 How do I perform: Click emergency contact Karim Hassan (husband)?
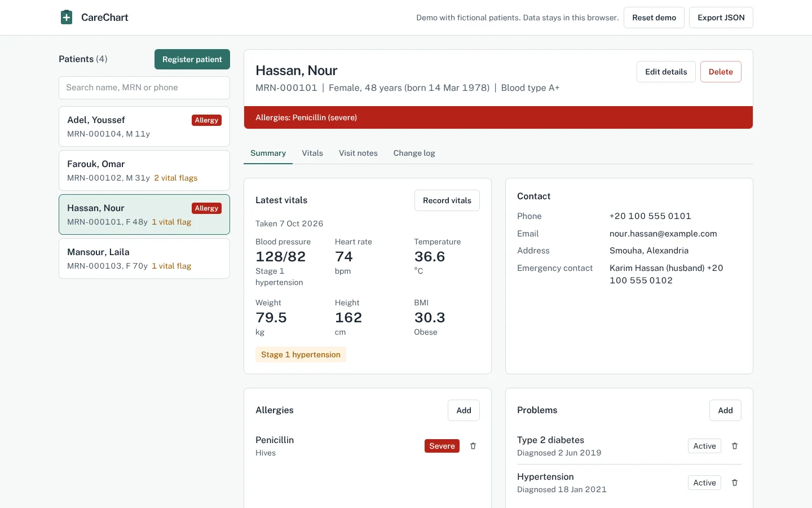[657, 268]
